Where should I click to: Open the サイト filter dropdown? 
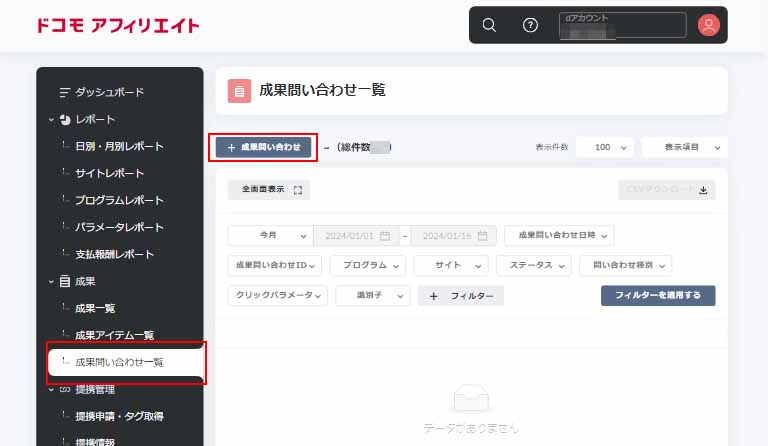pos(451,265)
